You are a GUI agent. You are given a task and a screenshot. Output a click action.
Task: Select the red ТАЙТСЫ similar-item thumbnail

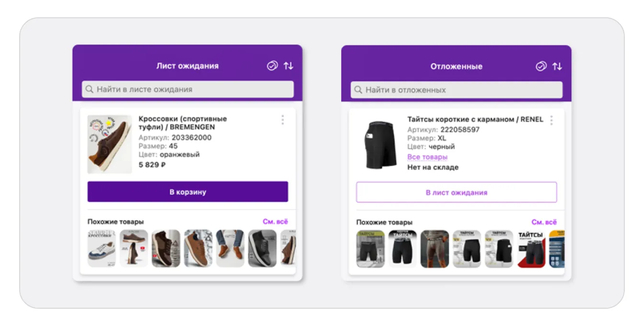(531, 249)
